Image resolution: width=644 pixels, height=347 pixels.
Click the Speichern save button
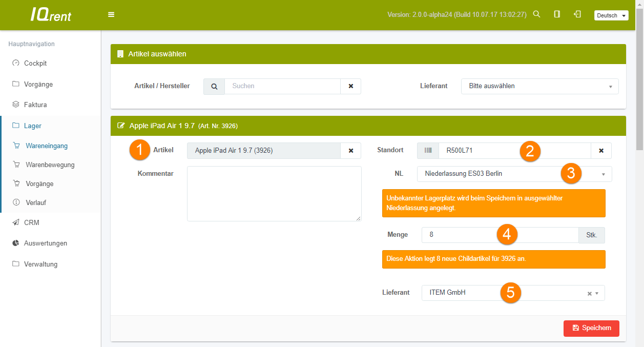pyautogui.click(x=591, y=328)
